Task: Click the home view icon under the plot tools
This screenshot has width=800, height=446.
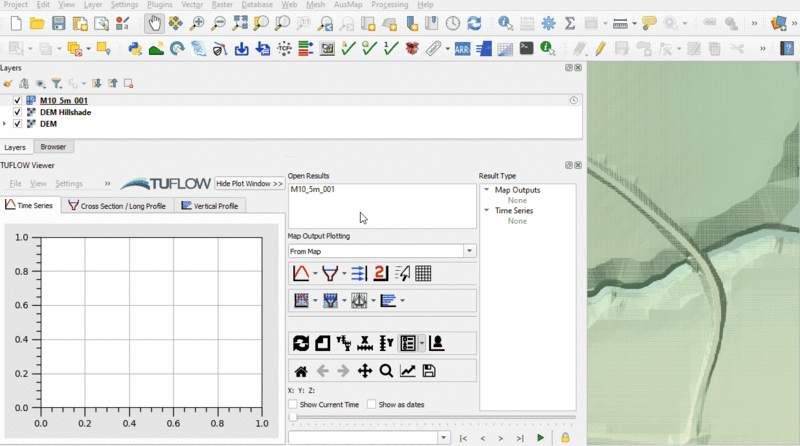Action: tap(300, 371)
